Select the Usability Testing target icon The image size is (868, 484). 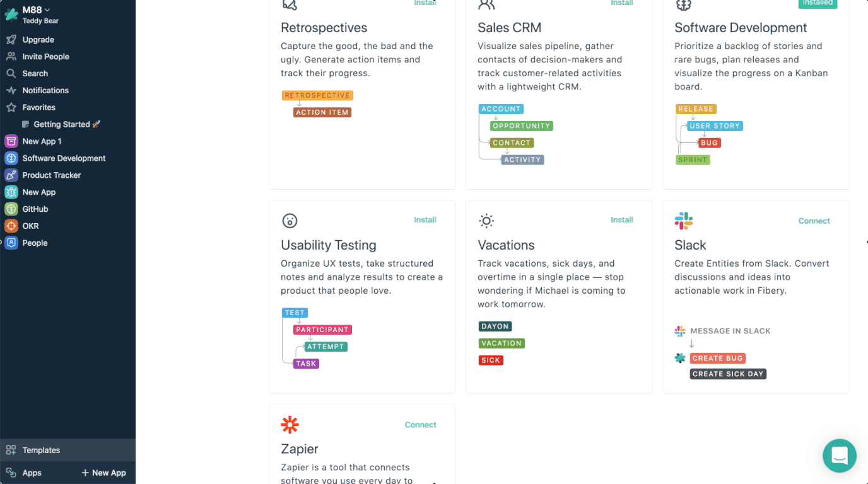pos(290,221)
